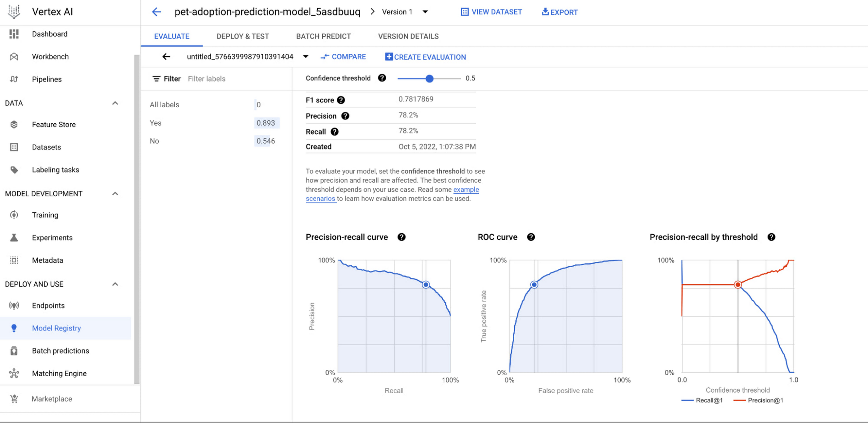Click the Metadata sidebar icon

[x=14, y=260]
